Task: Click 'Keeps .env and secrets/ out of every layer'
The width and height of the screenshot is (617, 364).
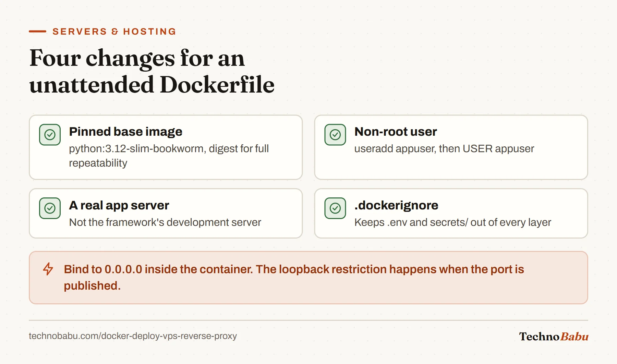Action: tap(453, 222)
